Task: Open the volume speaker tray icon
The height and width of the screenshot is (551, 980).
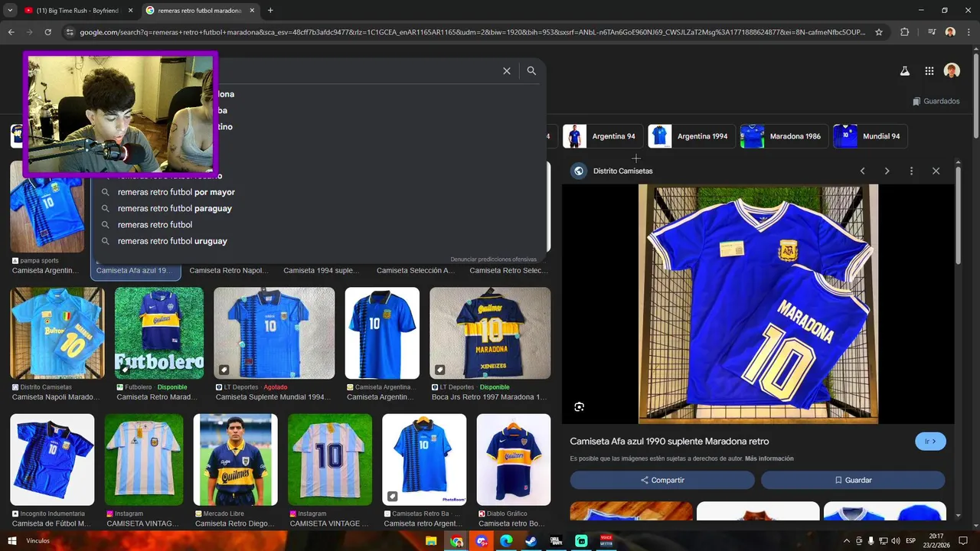Action: 896,541
